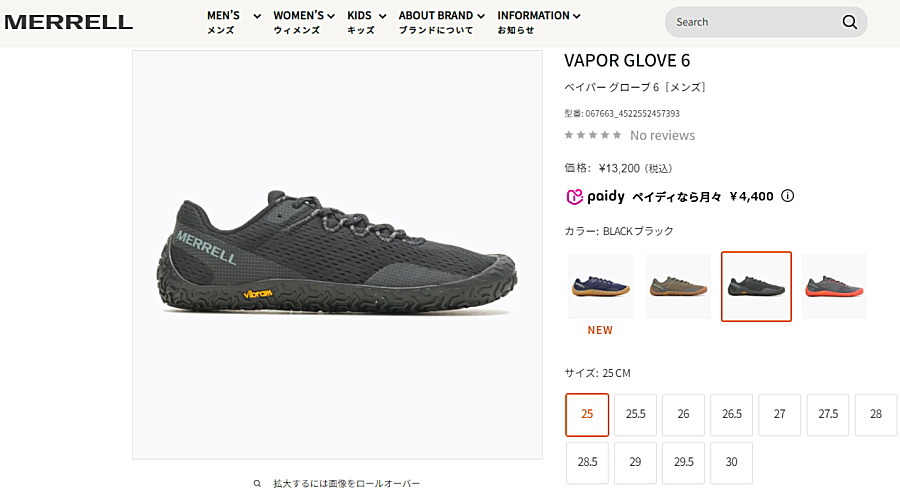Select size 27
The width and height of the screenshot is (900, 490).
pyautogui.click(x=779, y=414)
